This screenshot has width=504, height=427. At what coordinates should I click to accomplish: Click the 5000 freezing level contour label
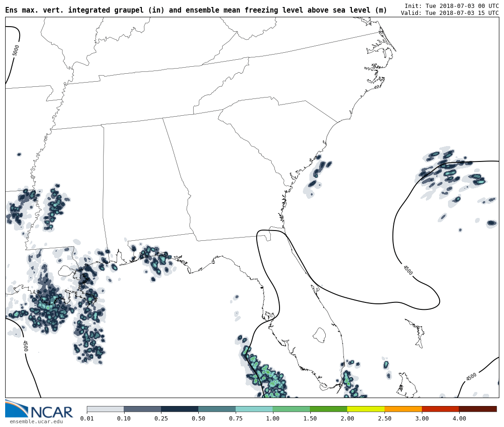click(16, 50)
